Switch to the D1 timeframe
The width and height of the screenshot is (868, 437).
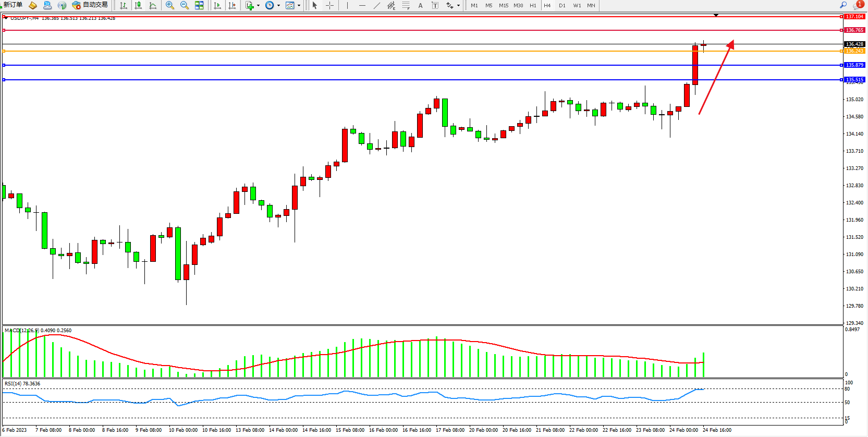562,5
